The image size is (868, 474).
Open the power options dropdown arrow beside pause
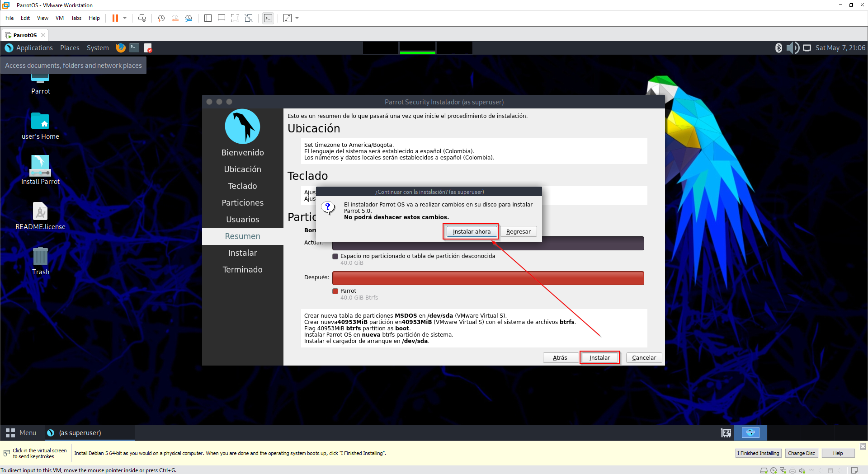click(125, 18)
